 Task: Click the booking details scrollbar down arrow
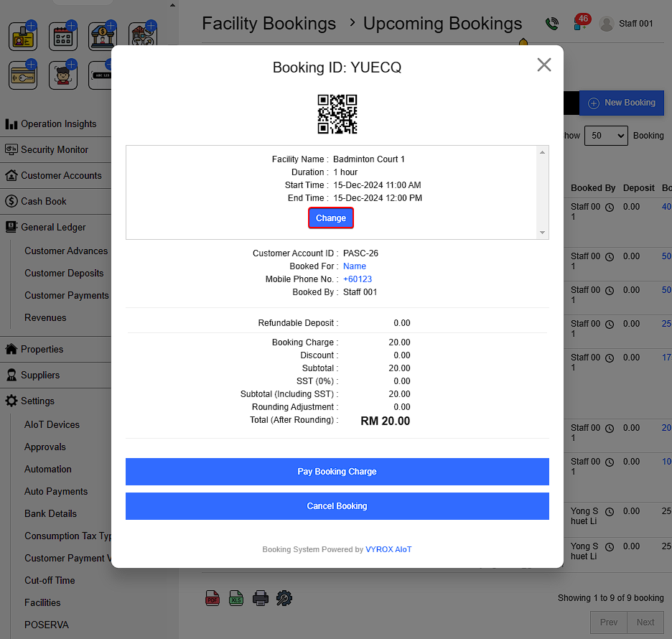(x=542, y=233)
